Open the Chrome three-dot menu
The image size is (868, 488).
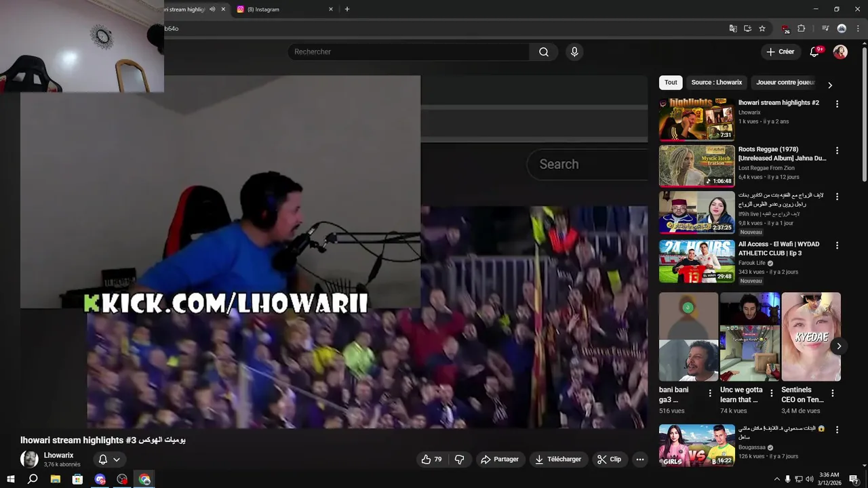858,28
